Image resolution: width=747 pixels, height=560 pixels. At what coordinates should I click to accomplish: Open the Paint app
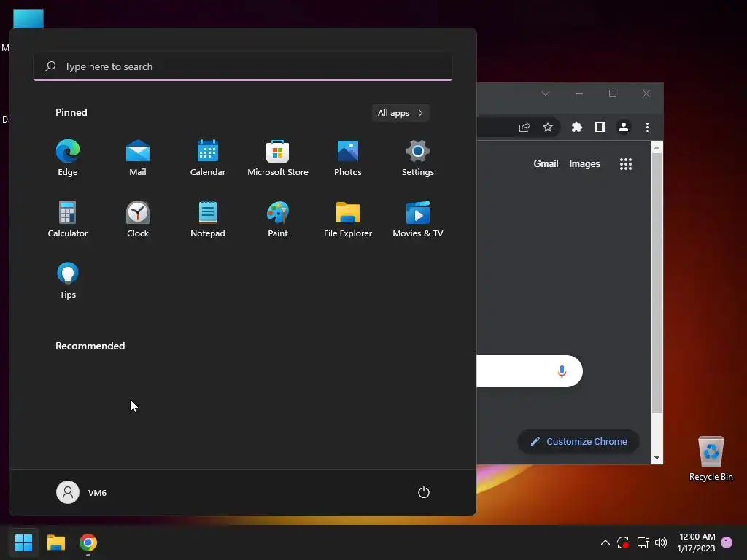click(x=278, y=219)
